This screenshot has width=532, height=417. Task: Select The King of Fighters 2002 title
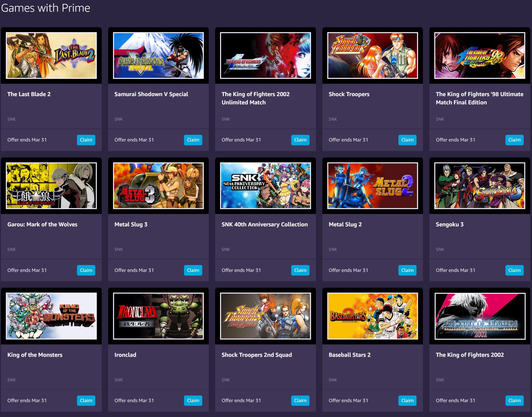click(470, 355)
